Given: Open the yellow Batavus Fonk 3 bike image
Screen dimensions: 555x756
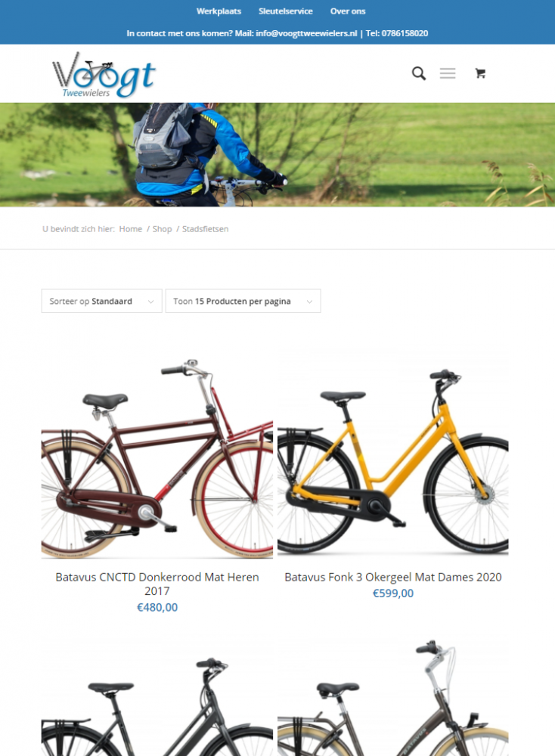Looking at the screenshot, I should (x=393, y=457).
